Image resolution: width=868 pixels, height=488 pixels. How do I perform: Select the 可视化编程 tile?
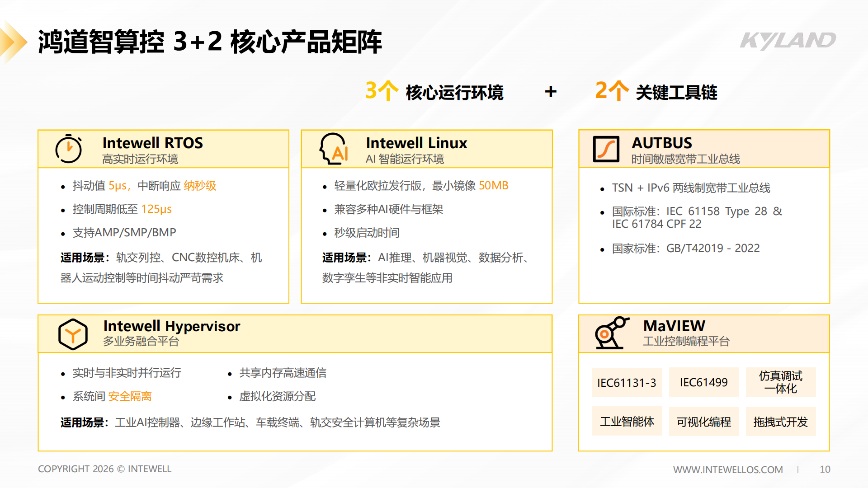(x=704, y=421)
